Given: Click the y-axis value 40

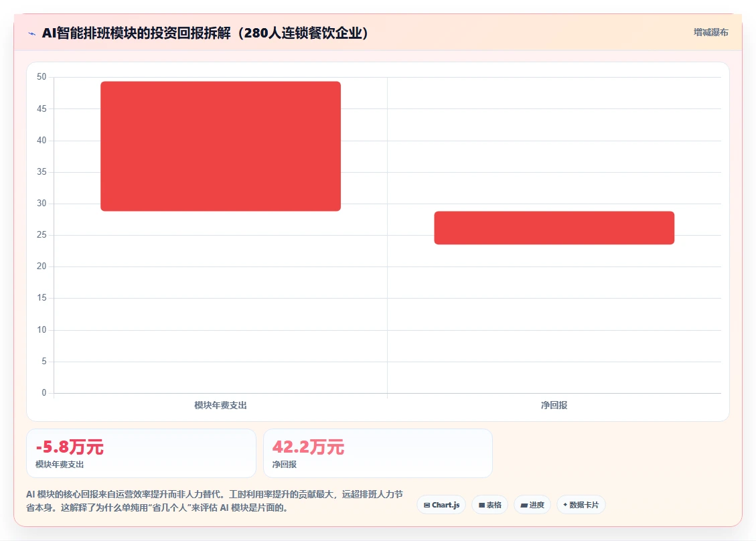Looking at the screenshot, I should pos(42,141).
